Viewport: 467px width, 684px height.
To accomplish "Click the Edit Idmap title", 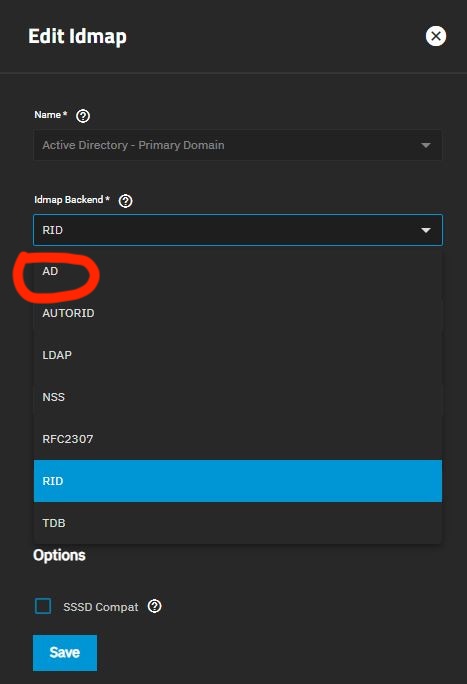I will pos(78,36).
